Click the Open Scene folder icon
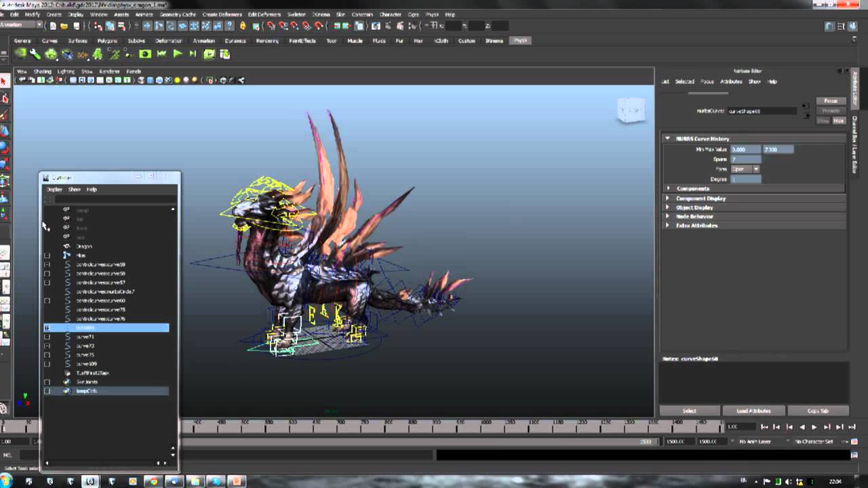 point(63,26)
